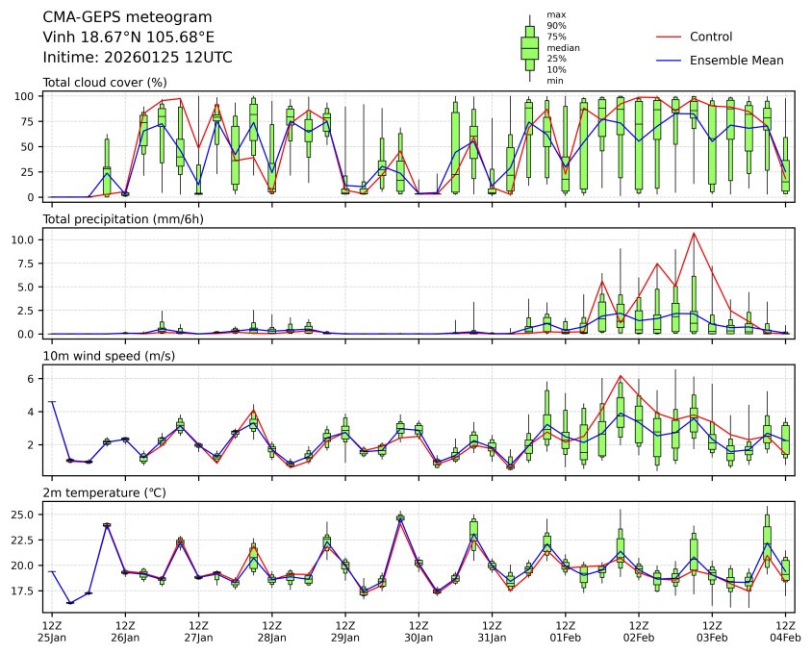Click the blue Ensemble Mean legend line
This screenshot has width=812, height=654.
(x=671, y=60)
